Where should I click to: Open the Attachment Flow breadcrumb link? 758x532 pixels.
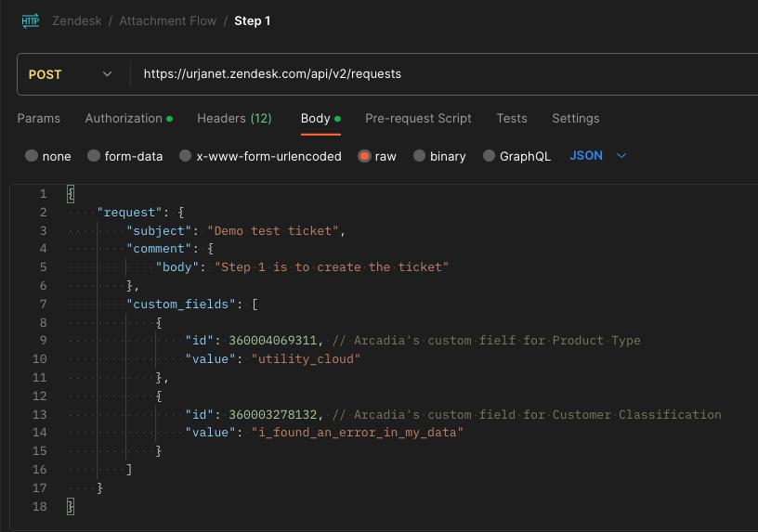tap(168, 20)
